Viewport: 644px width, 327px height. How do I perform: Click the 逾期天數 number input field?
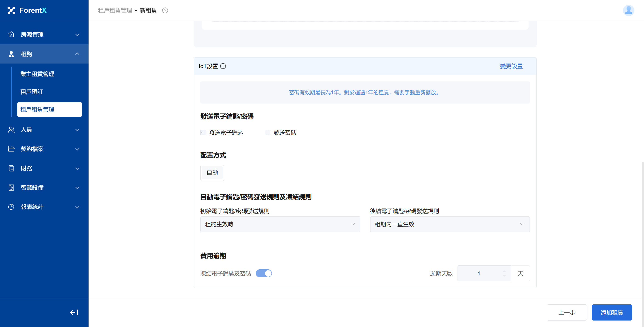click(x=479, y=273)
